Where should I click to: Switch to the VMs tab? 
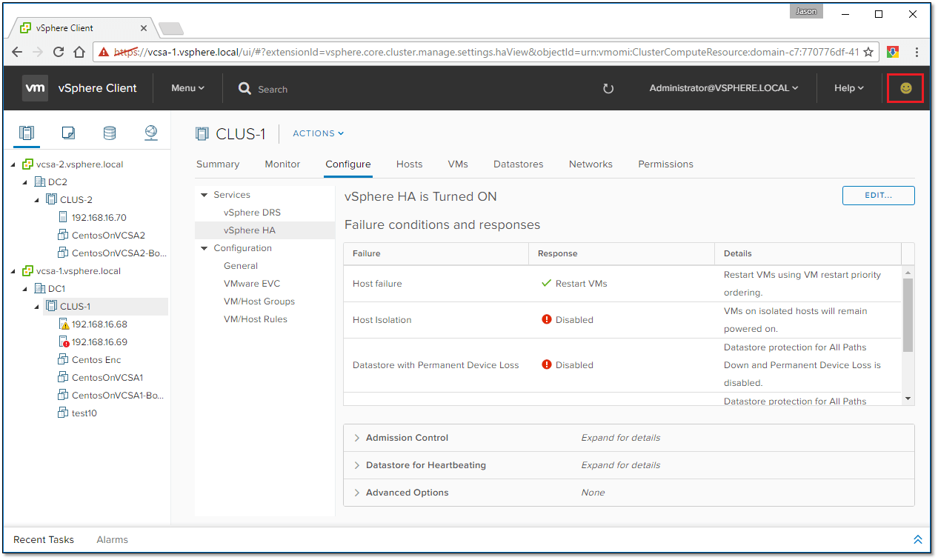(458, 164)
